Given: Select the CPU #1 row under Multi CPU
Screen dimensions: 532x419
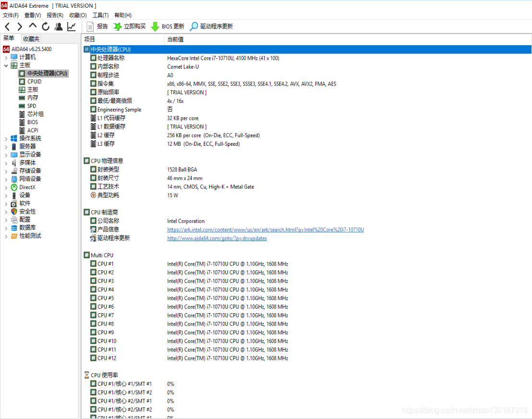Looking at the screenshot, I should pos(308,264).
